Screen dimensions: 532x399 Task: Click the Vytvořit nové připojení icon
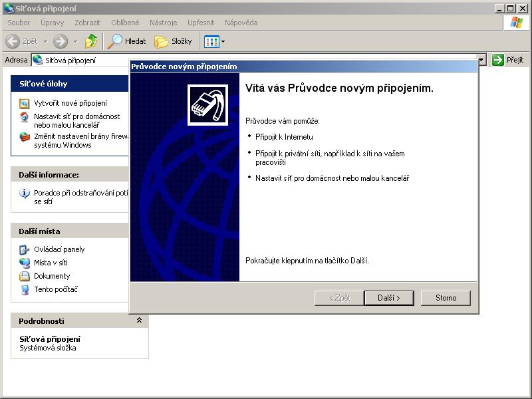[25, 103]
